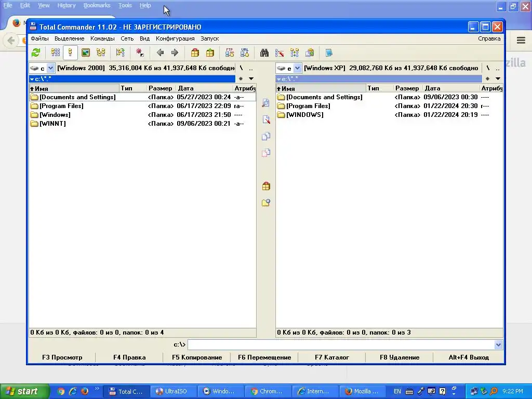Open Firefox hamburger menu in background window
532x399 pixels.
click(521, 41)
